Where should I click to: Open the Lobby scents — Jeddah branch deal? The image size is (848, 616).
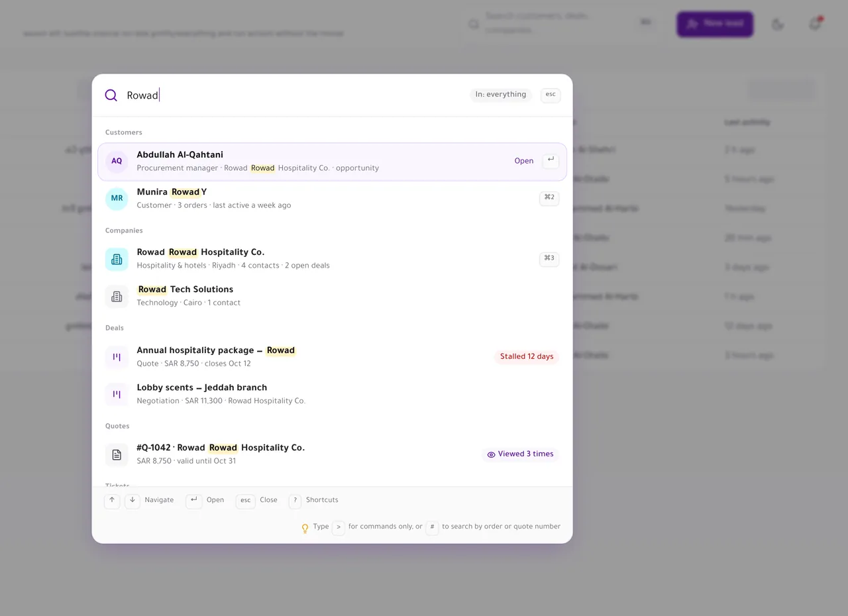(x=332, y=394)
